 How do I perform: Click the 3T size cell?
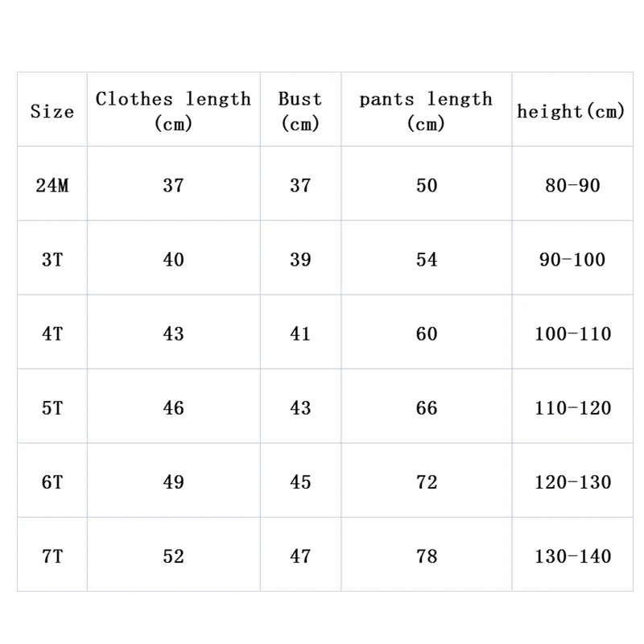(52, 259)
